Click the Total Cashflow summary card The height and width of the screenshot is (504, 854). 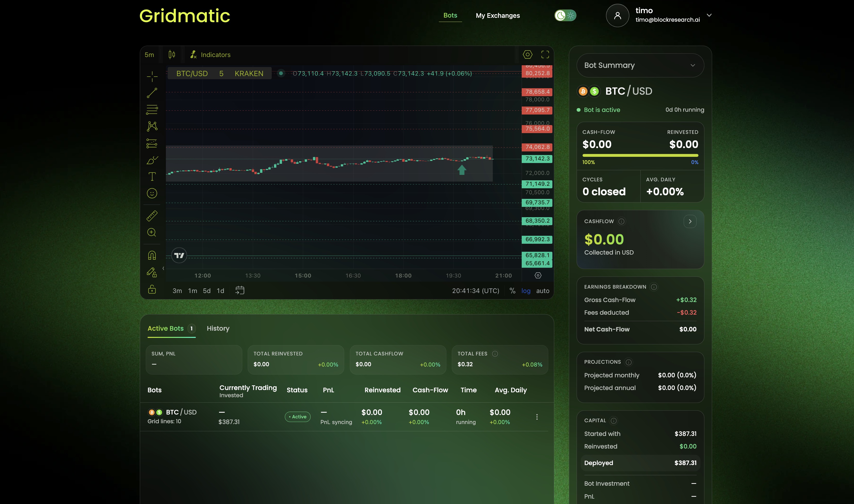point(398,360)
